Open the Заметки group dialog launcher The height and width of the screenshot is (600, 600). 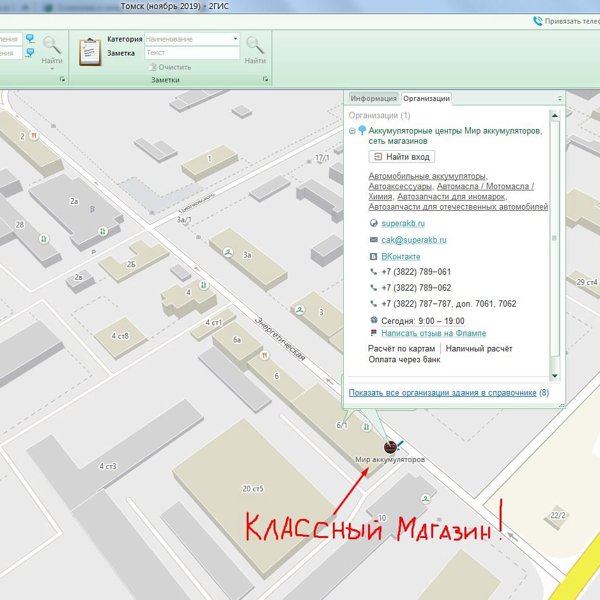265,79
